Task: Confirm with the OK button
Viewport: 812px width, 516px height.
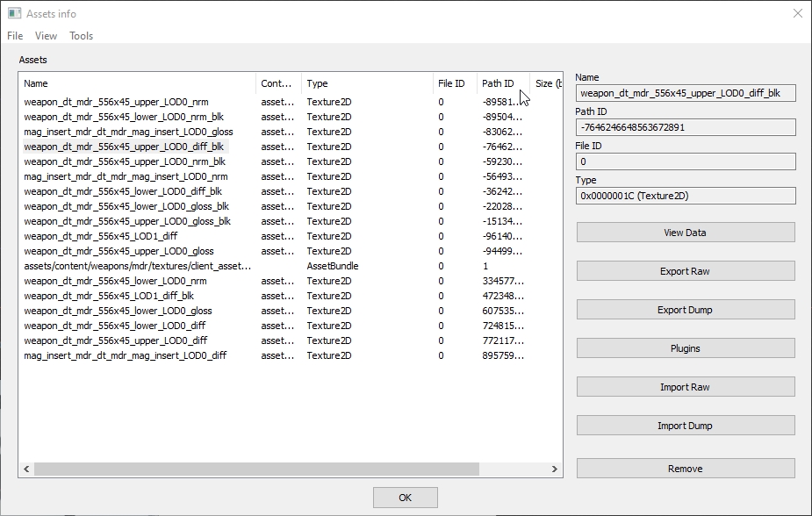Action: pyautogui.click(x=405, y=498)
